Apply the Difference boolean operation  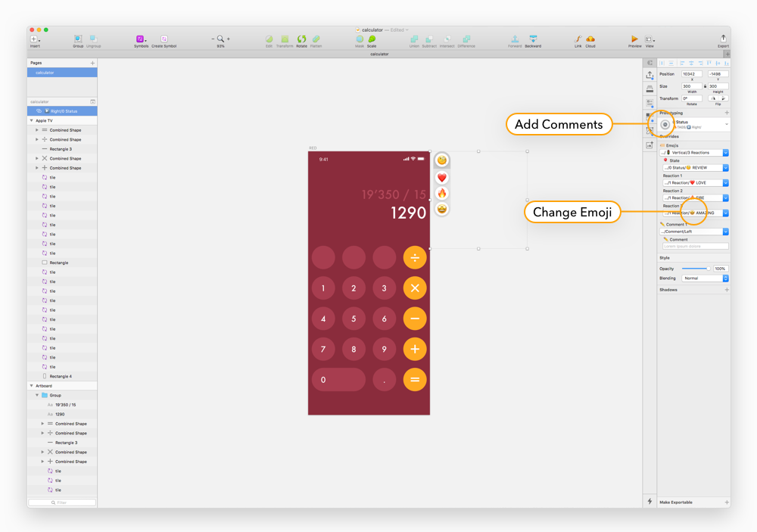point(466,39)
